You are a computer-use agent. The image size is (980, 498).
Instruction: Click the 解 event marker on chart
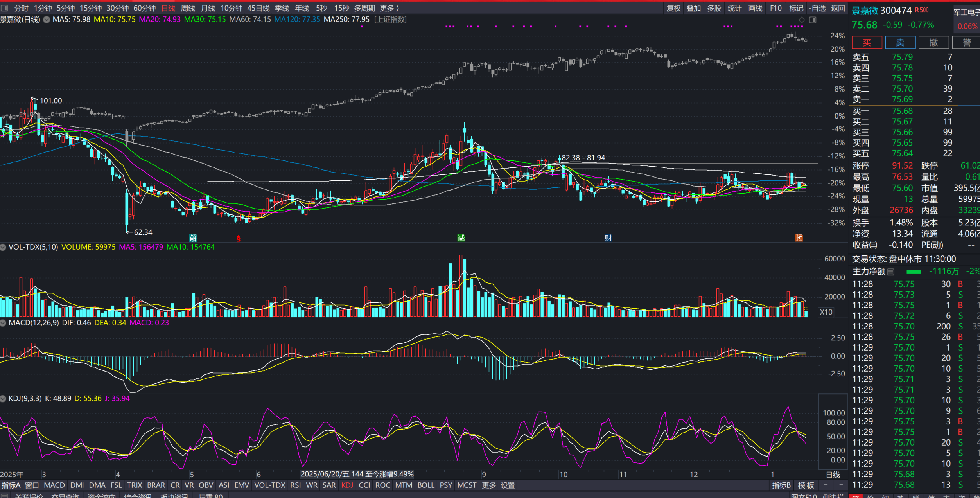click(193, 238)
